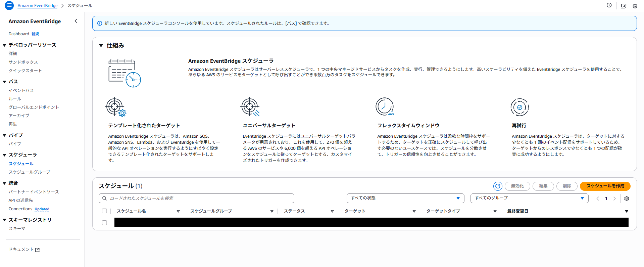Click the scheduler calendar-clock illustration
The height and width of the screenshot is (267, 644).
(x=125, y=73)
